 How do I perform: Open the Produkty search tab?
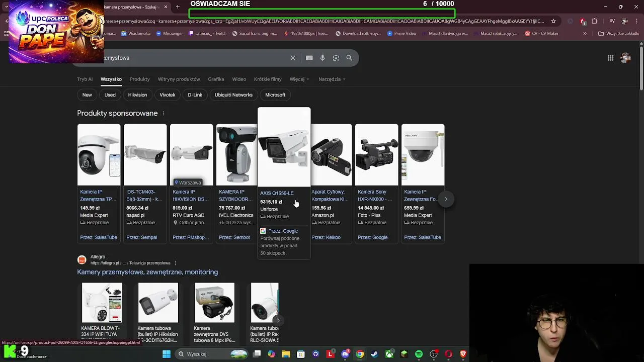pos(140,79)
